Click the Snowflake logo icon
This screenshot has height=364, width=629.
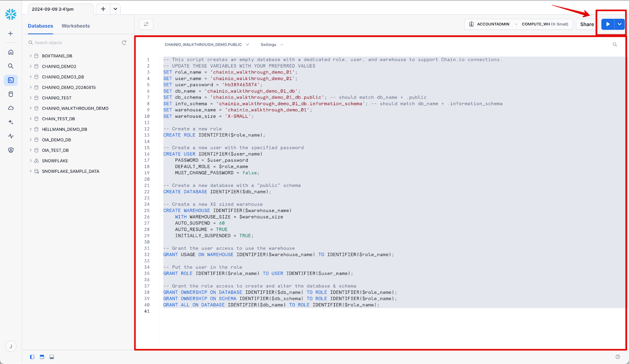11,15
